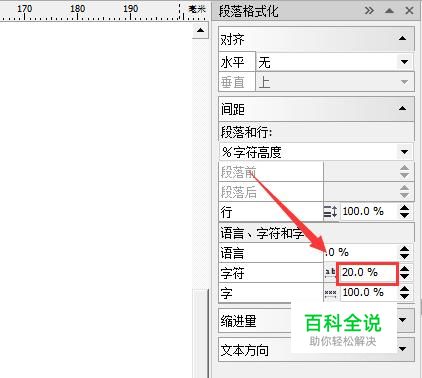Screen dimensions: 422x378
Task: Expand the 文本方向 section
Action: [x=403, y=349]
